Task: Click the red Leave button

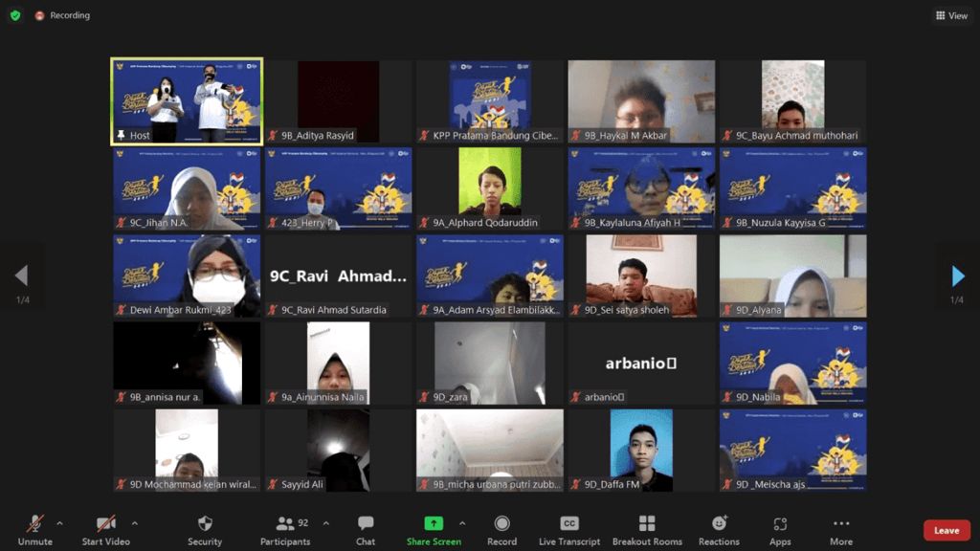Action: coord(946,531)
